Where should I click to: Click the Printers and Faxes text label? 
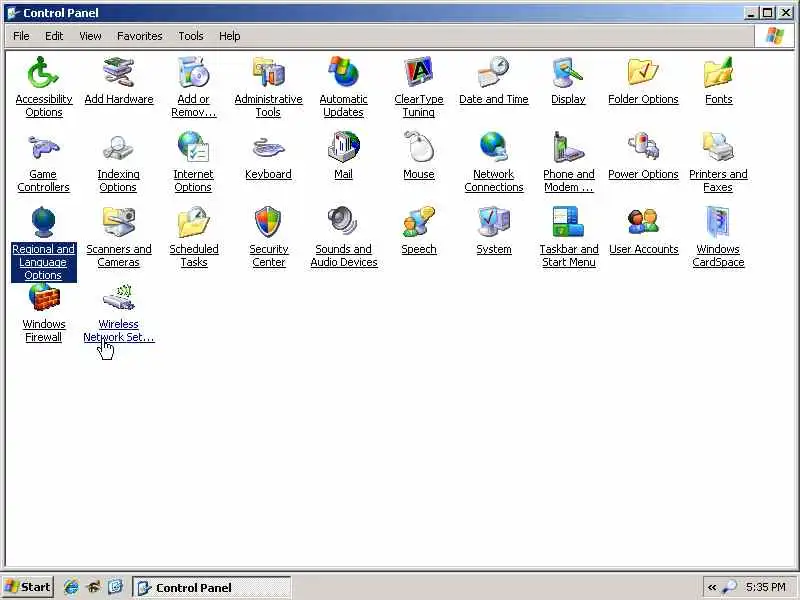coord(718,181)
